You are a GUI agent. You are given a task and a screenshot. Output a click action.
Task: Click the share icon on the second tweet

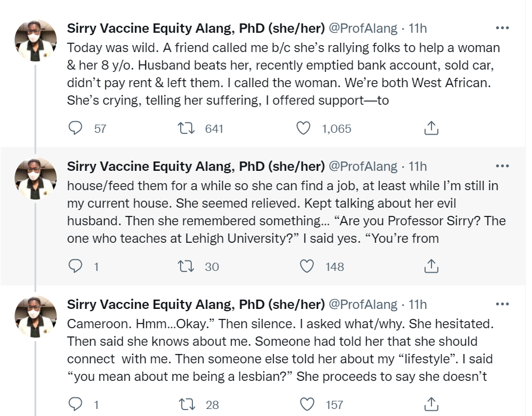click(x=431, y=265)
